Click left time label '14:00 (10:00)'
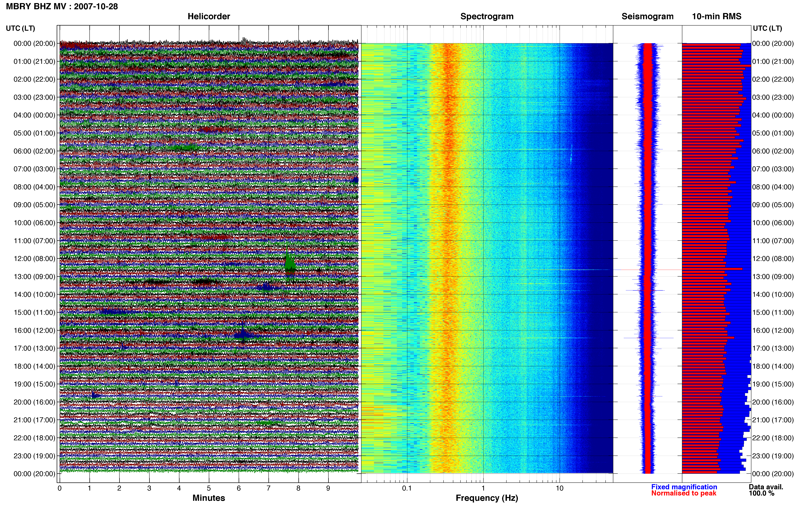Screen dimensions: 812x508 (34, 295)
